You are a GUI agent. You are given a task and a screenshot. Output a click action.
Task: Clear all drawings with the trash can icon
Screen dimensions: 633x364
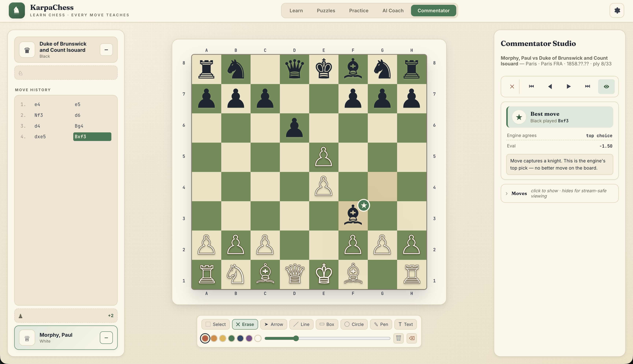pyautogui.click(x=399, y=338)
